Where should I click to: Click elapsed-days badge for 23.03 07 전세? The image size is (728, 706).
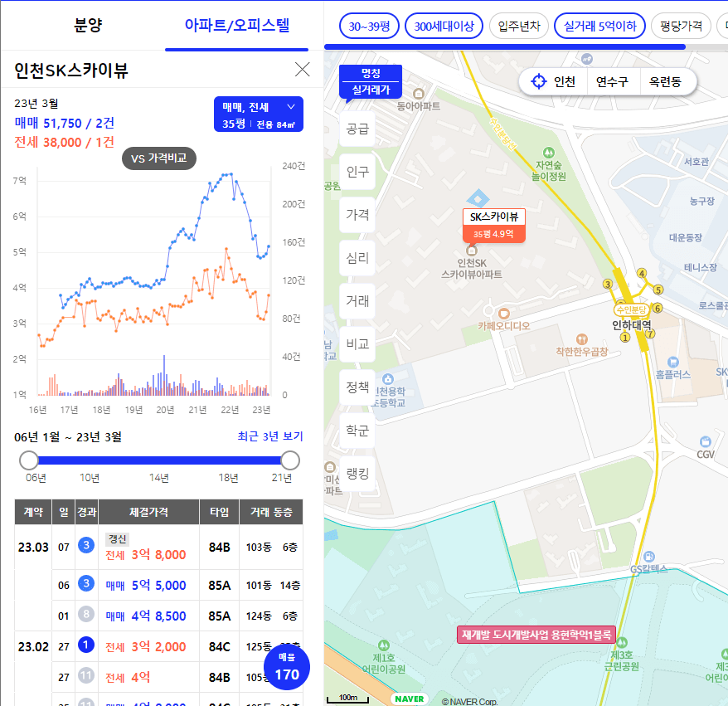86,545
